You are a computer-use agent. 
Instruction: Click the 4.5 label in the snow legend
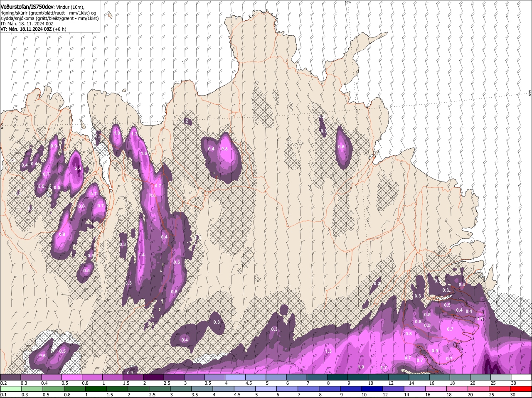[249, 383]
